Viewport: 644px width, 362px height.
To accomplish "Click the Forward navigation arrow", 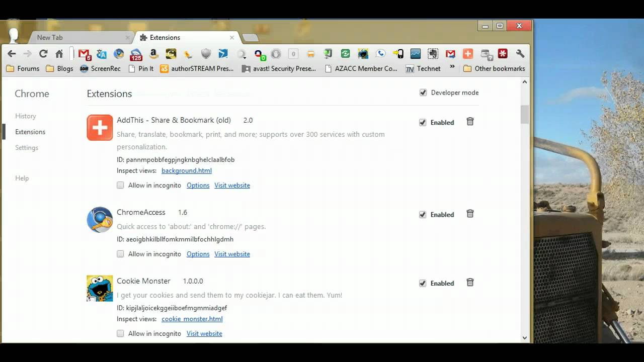I will 27,54.
